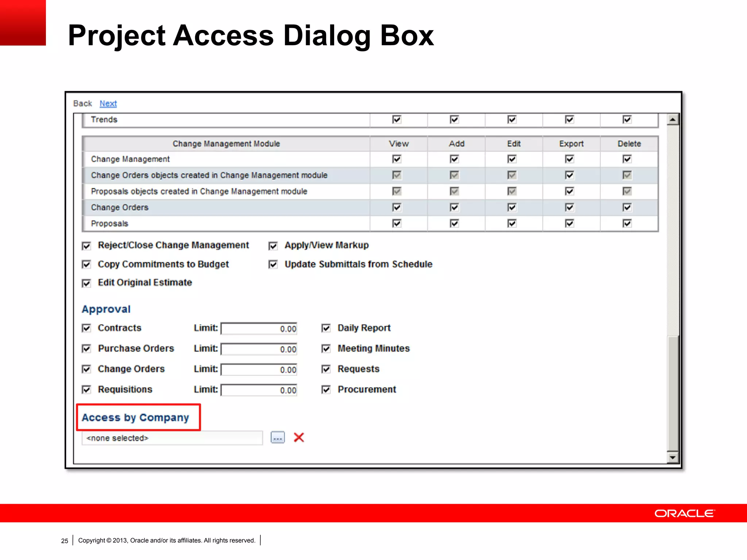Click the Approval section heading

[x=106, y=309]
